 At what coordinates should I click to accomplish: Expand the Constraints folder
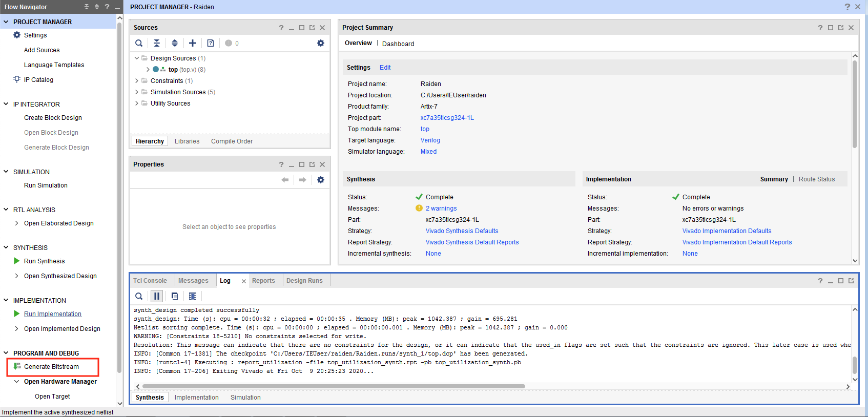click(x=137, y=81)
